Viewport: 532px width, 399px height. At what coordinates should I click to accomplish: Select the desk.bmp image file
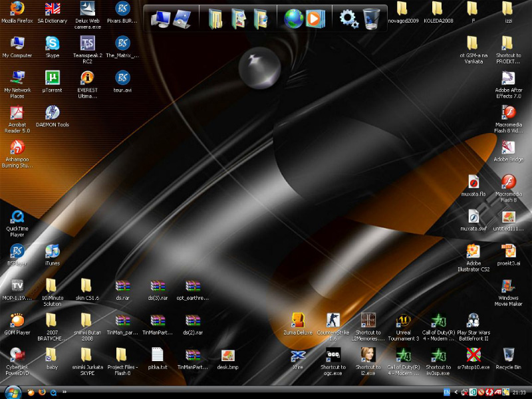[x=227, y=356]
